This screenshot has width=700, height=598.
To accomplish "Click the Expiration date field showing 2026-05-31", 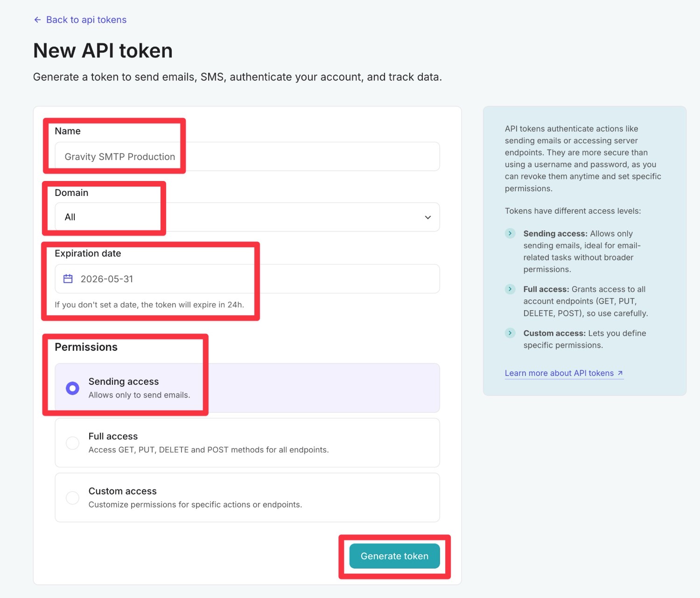I will (x=247, y=279).
